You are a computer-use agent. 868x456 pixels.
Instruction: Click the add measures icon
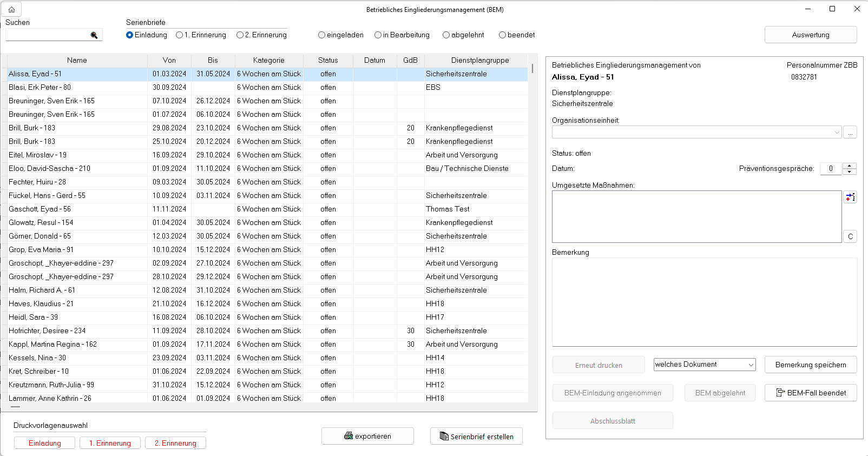[850, 197]
